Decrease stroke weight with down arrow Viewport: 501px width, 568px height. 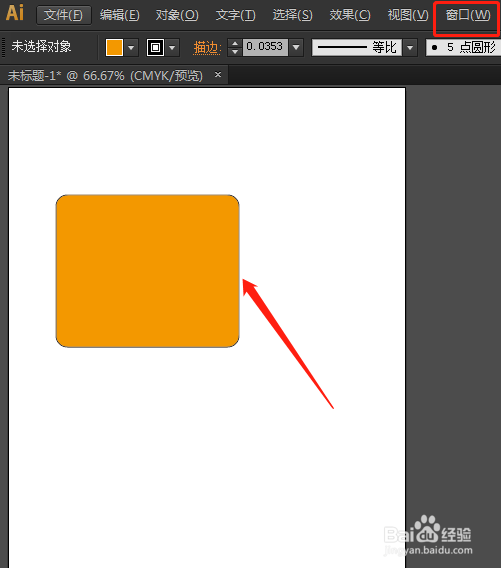pos(235,52)
